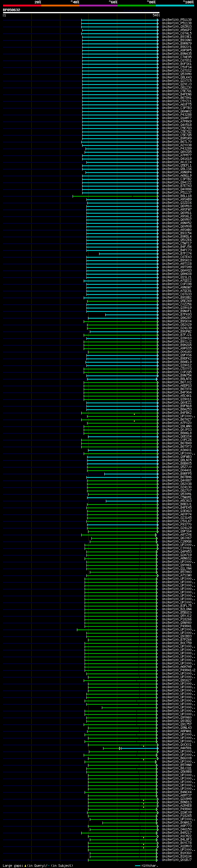Select the UniRef100_B9RN79 label

pyautogui.click(x=176, y=43)
